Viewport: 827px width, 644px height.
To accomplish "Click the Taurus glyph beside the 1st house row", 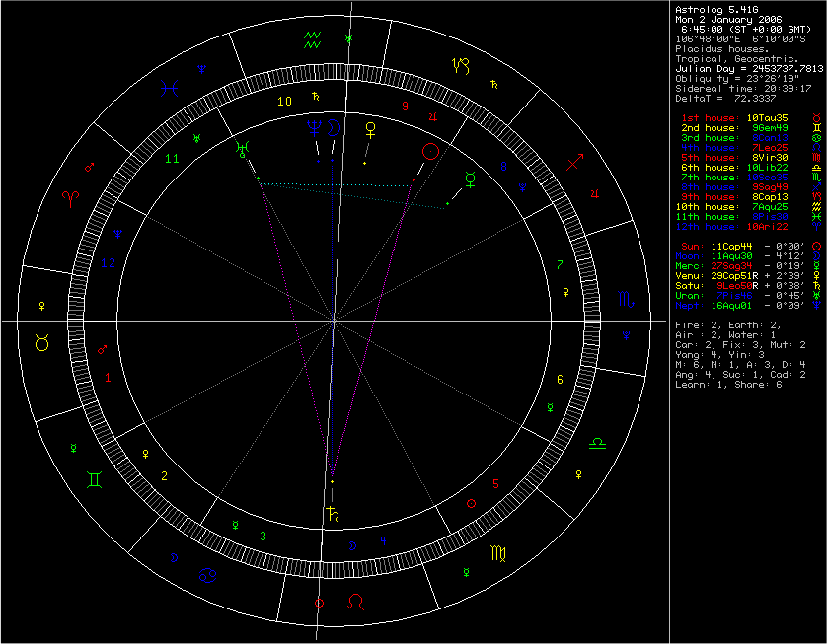I will pyautogui.click(x=817, y=118).
